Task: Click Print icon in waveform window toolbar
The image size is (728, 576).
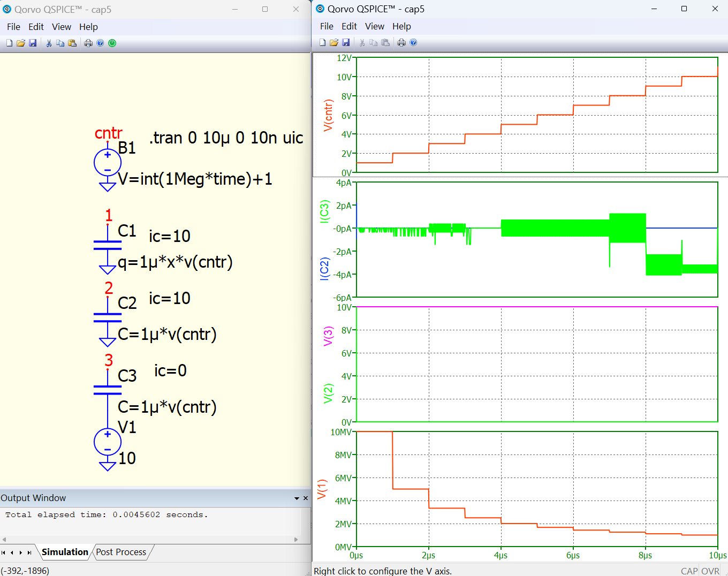Action: tap(401, 42)
